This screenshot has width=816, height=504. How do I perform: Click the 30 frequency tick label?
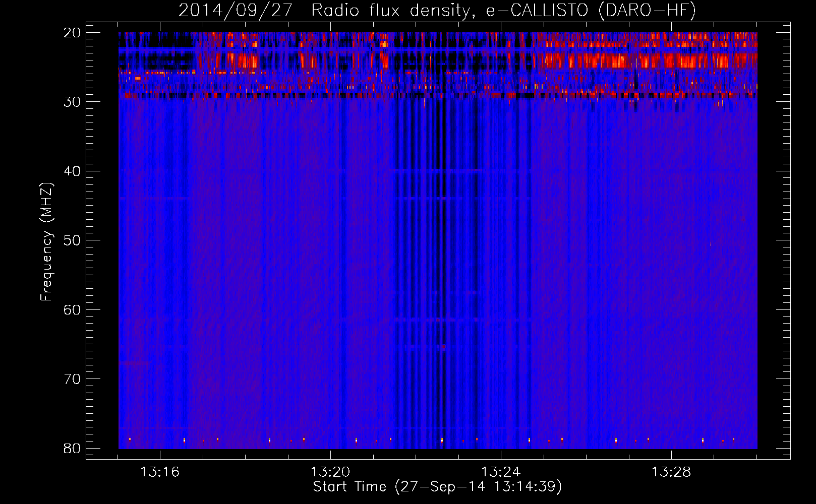click(72, 101)
